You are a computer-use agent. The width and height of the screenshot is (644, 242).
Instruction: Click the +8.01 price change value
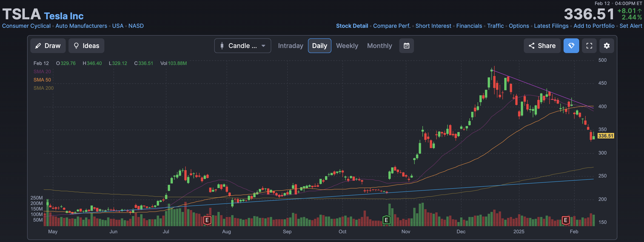tap(627, 11)
